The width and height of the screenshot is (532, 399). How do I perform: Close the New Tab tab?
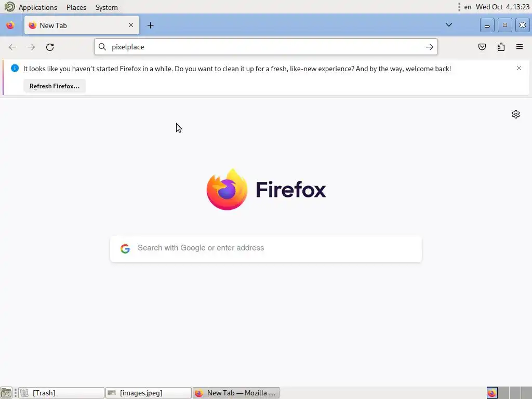tap(131, 25)
